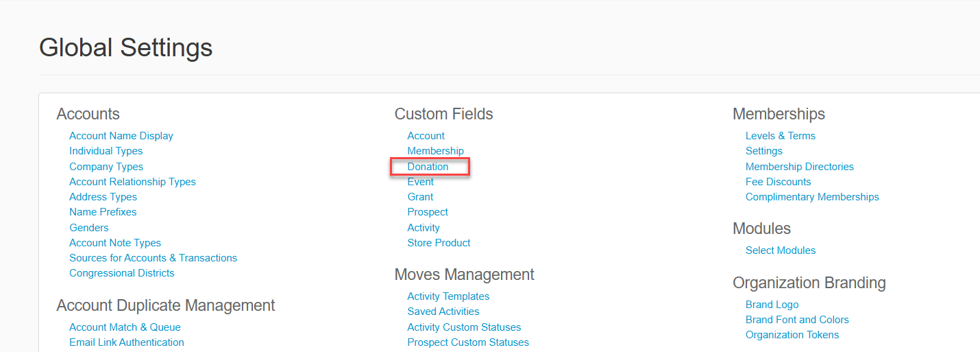Open Name Prefixes settings
The image size is (980, 352).
[x=103, y=212]
